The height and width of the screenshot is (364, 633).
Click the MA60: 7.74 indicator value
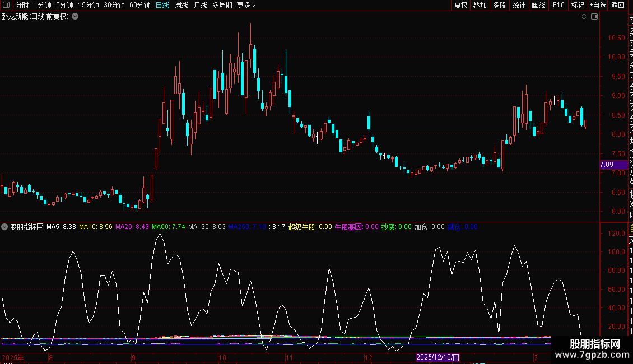169,227
